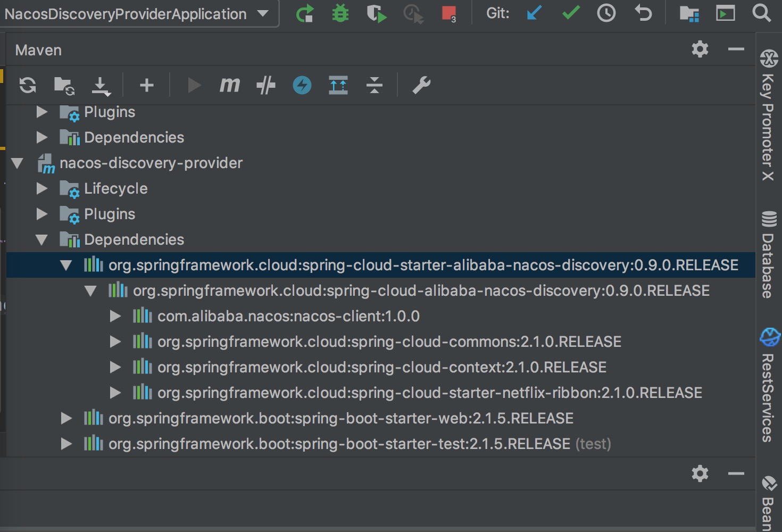Expand spring-boot-starter-web dependency arrow

point(66,418)
